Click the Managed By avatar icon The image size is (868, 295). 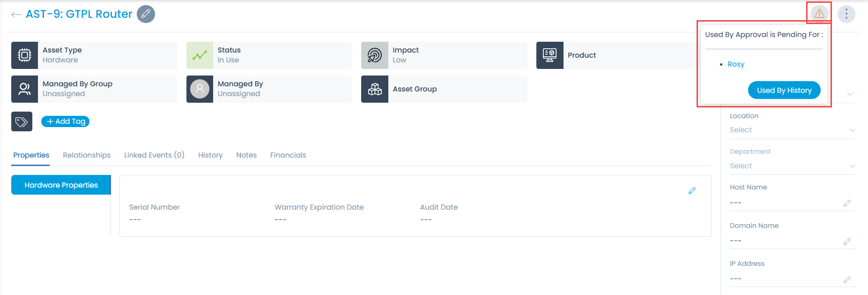tap(200, 89)
